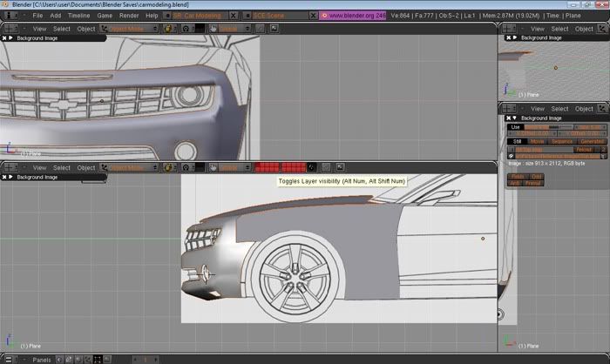This screenshot has width=610, height=364.
Task: Open the Render menu
Action: 129,16
